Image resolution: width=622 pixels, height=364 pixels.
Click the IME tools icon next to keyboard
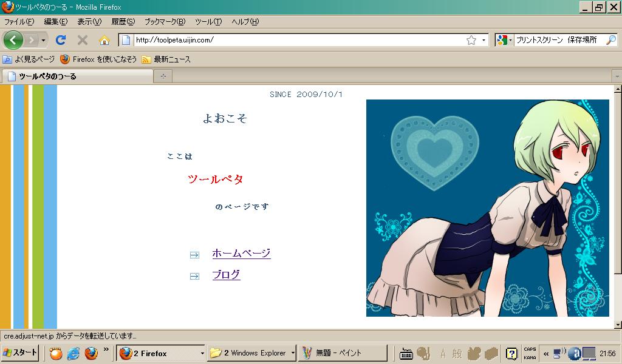pos(423,353)
